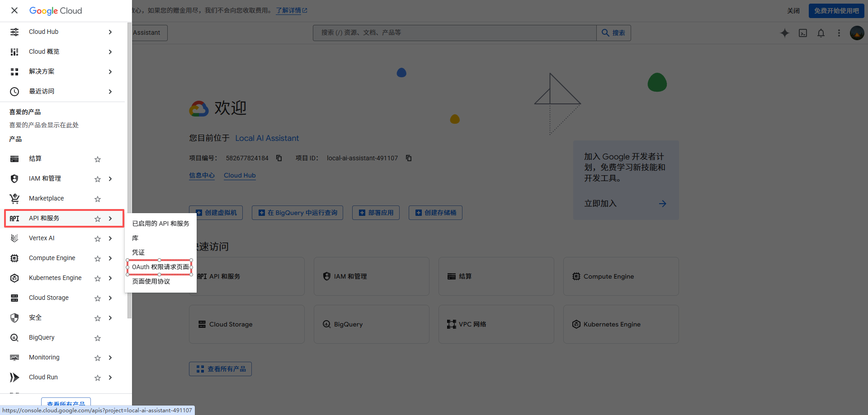Open Gemini sparkle icon in top bar
Viewport: 868px width, 415px height.
pyautogui.click(x=785, y=33)
